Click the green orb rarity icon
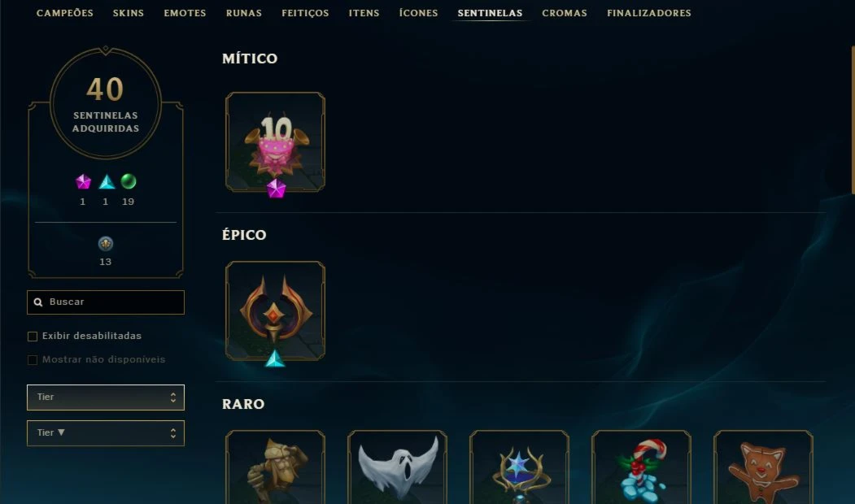855x504 pixels. tap(129, 181)
